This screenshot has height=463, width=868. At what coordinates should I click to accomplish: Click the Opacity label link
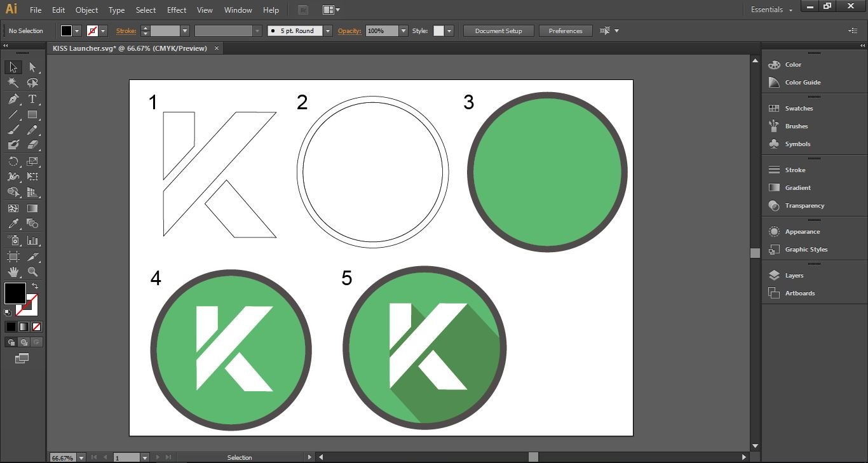[349, 31]
